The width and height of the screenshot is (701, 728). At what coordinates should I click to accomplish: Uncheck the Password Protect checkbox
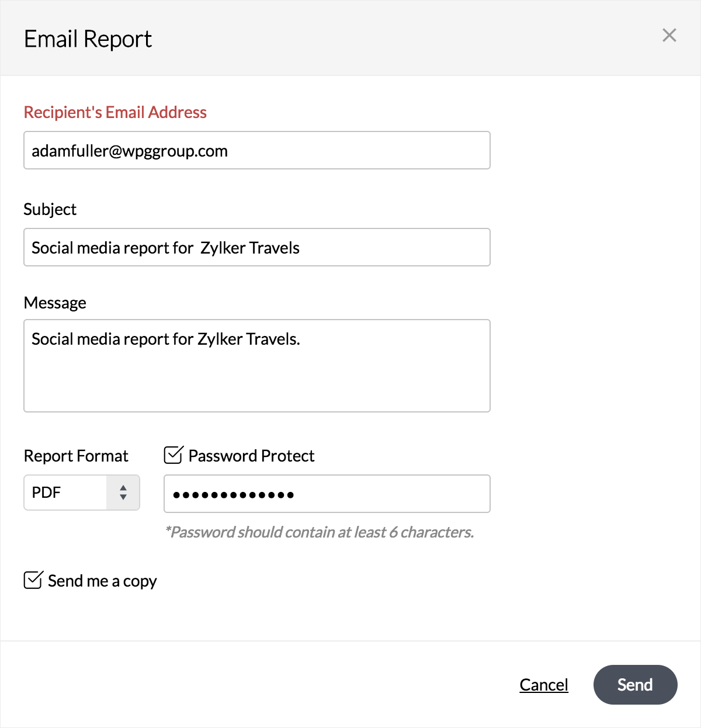pos(173,455)
